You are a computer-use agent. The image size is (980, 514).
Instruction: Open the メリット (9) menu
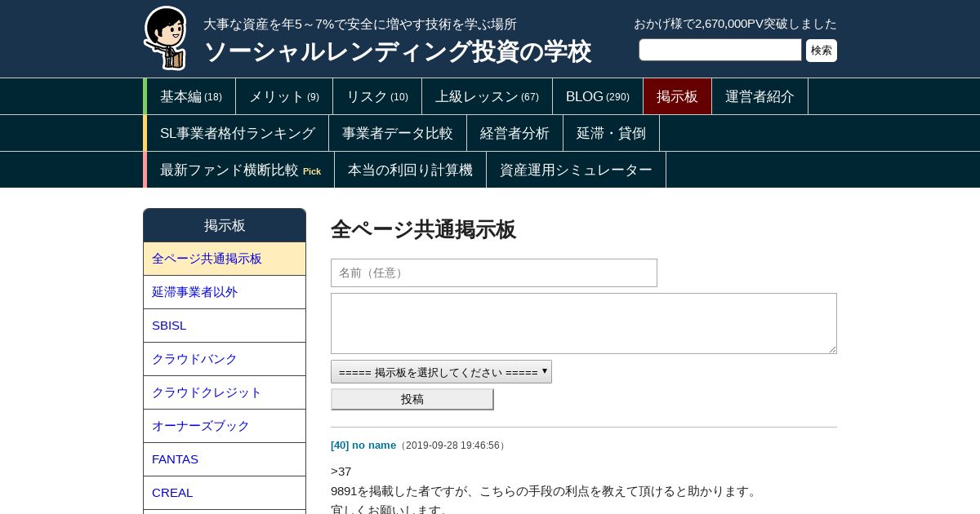tap(284, 96)
